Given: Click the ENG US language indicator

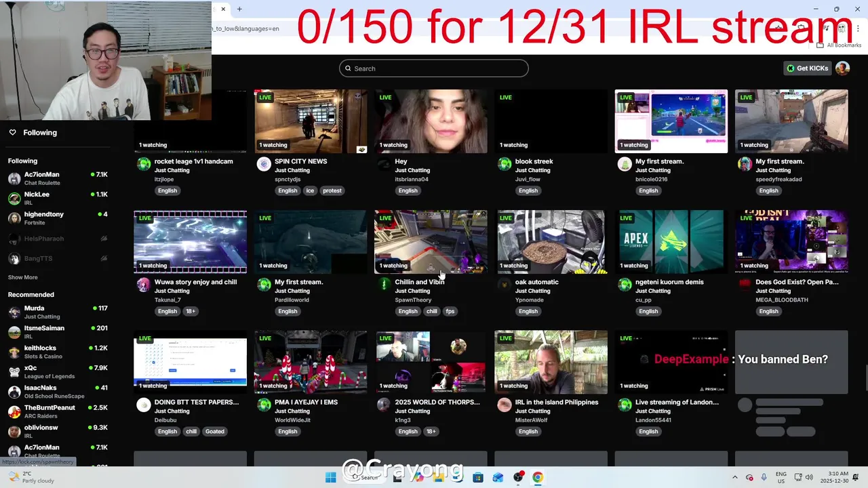Looking at the screenshot, I should point(781,477).
